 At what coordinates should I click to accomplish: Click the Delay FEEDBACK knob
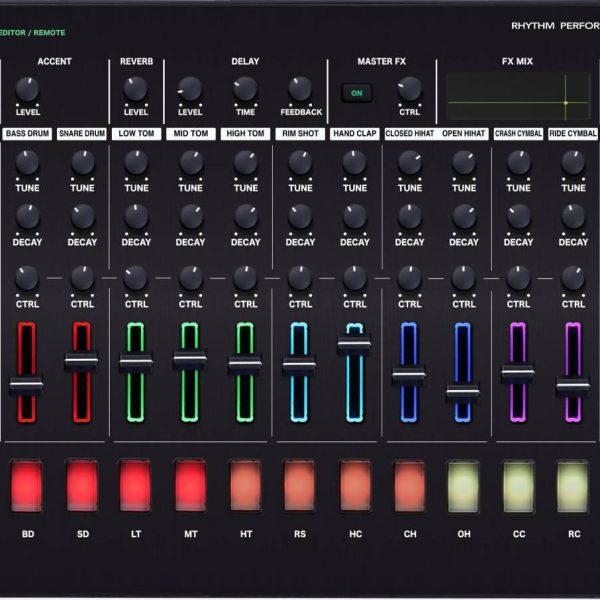point(300,89)
